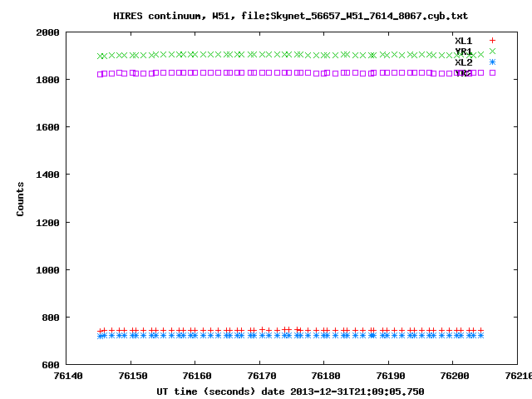532x399 pixels.
Task: Click the 1000 y-axis tick label
Action: point(48,270)
